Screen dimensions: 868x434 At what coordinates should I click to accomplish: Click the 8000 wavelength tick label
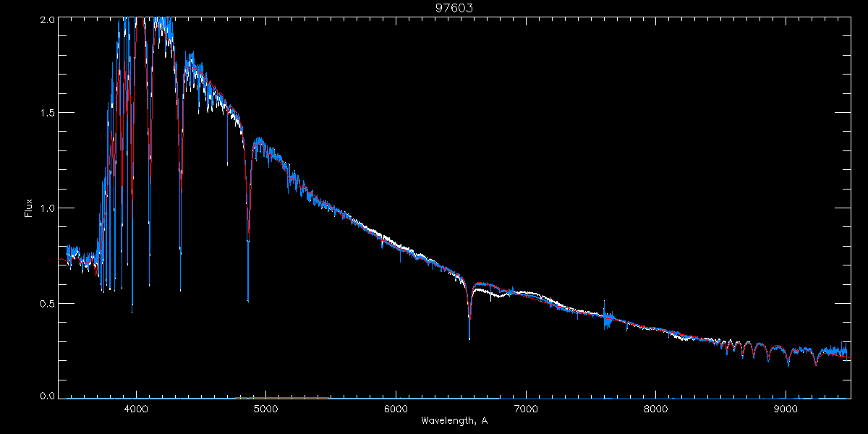[x=655, y=409]
